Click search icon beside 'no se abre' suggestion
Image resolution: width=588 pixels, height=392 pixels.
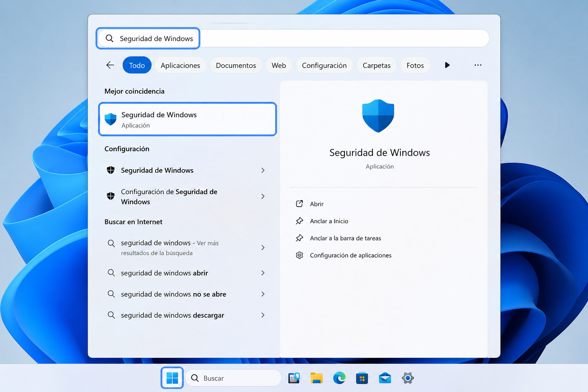tap(111, 294)
